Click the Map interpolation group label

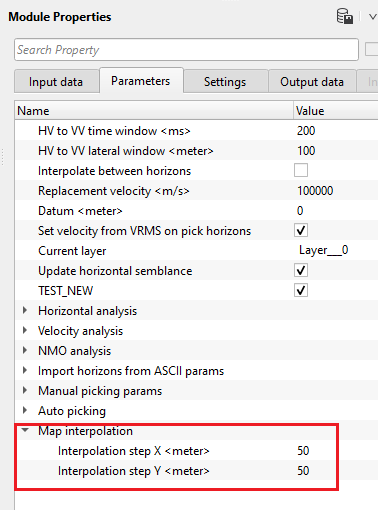(x=85, y=431)
